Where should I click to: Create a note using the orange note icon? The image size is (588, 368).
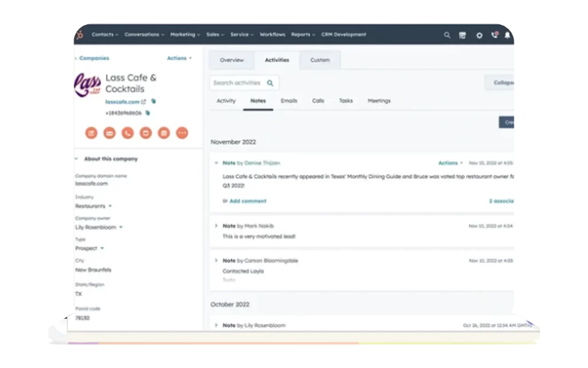91,133
